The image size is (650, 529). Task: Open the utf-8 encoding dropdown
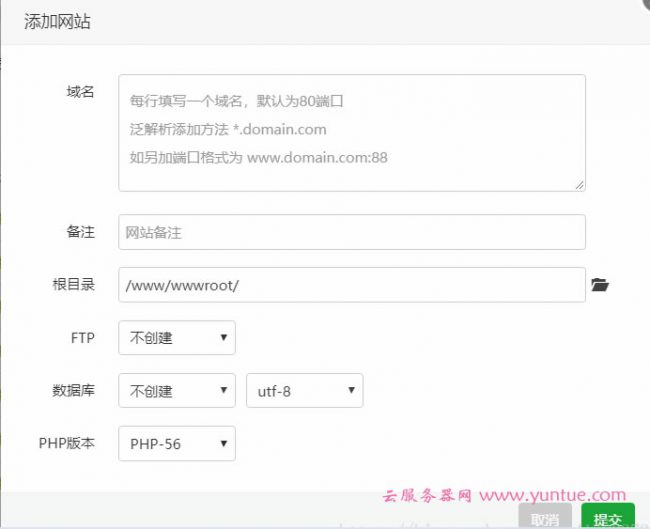[305, 391]
